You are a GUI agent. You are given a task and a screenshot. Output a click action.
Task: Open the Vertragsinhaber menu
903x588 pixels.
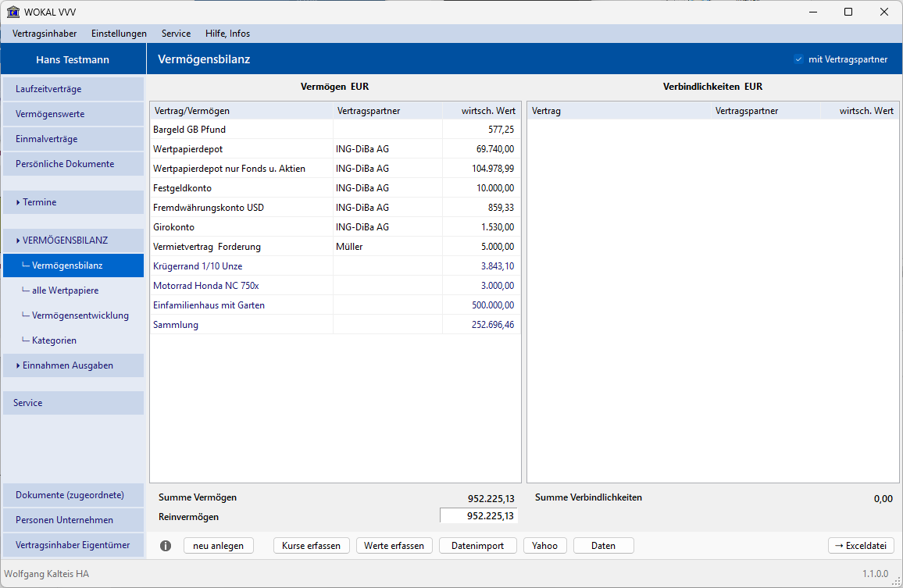coord(45,34)
